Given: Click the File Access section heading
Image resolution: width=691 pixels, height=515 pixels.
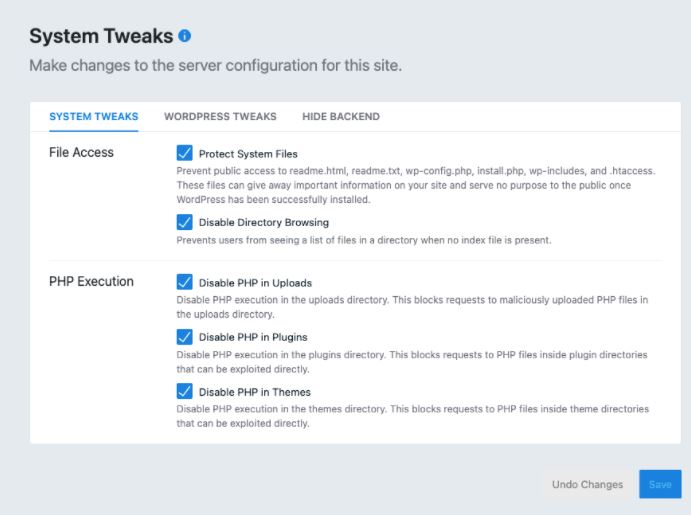Looking at the screenshot, I should coord(82,152).
